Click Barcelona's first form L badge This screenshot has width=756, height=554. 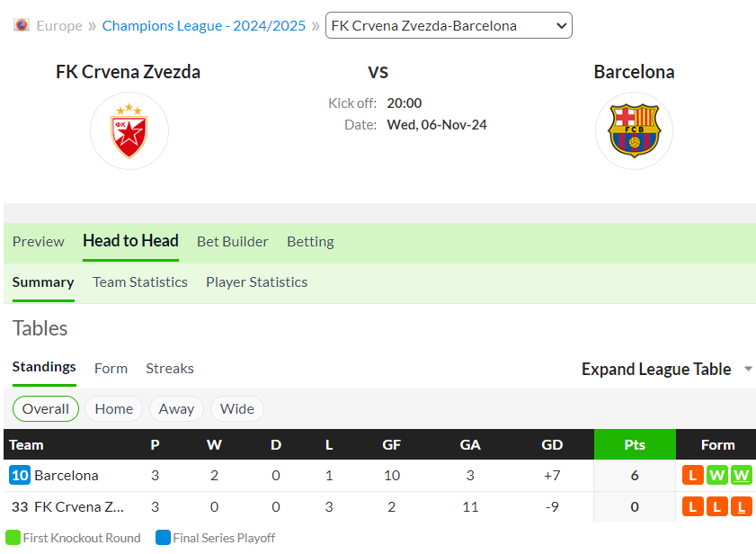693,476
